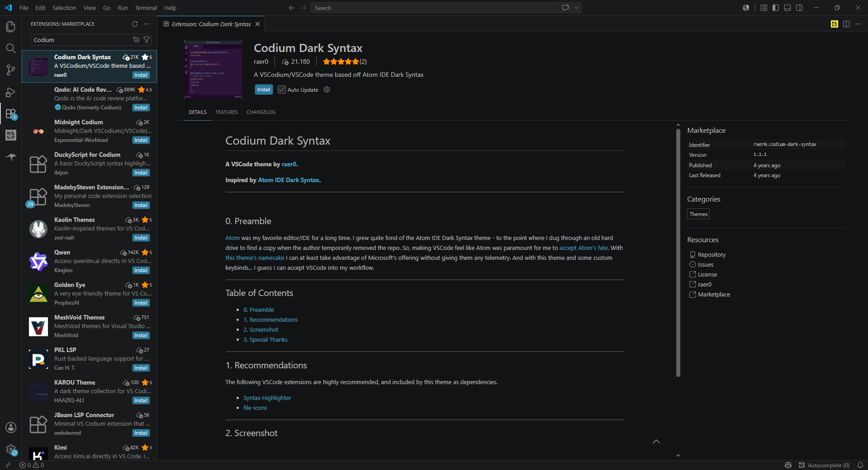Install the Midnight Codium extension
Screen dimensions: 868x470
[x=141, y=140]
